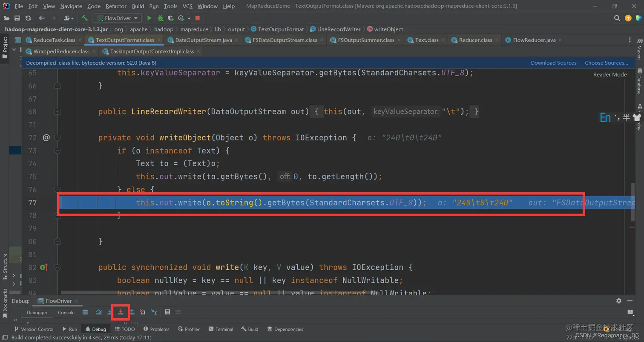Image resolution: width=644 pixels, height=342 pixels.
Task: Step Into in debugger toolbar
Action: (x=110, y=312)
